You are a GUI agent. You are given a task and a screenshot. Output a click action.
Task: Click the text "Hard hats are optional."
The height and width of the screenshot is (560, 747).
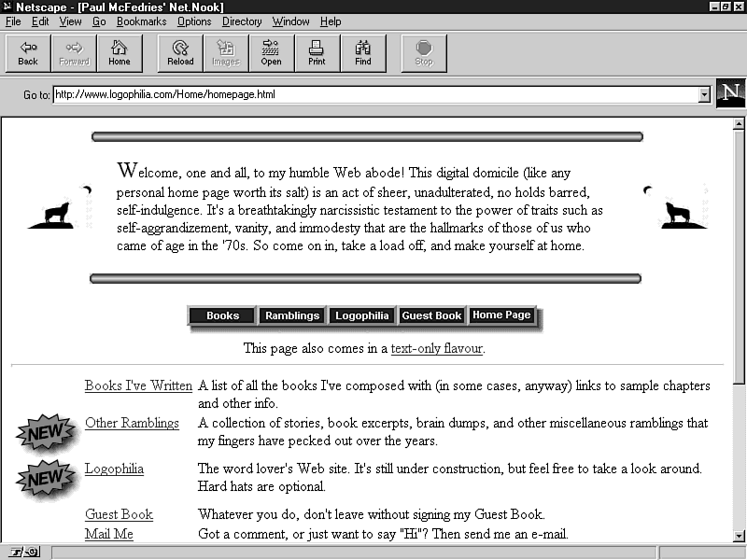point(261,486)
